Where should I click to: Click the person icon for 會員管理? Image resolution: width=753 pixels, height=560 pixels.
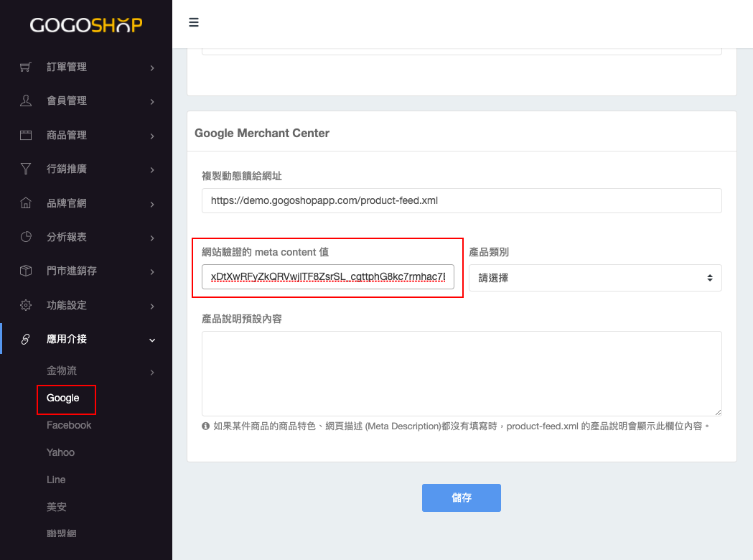point(26,101)
